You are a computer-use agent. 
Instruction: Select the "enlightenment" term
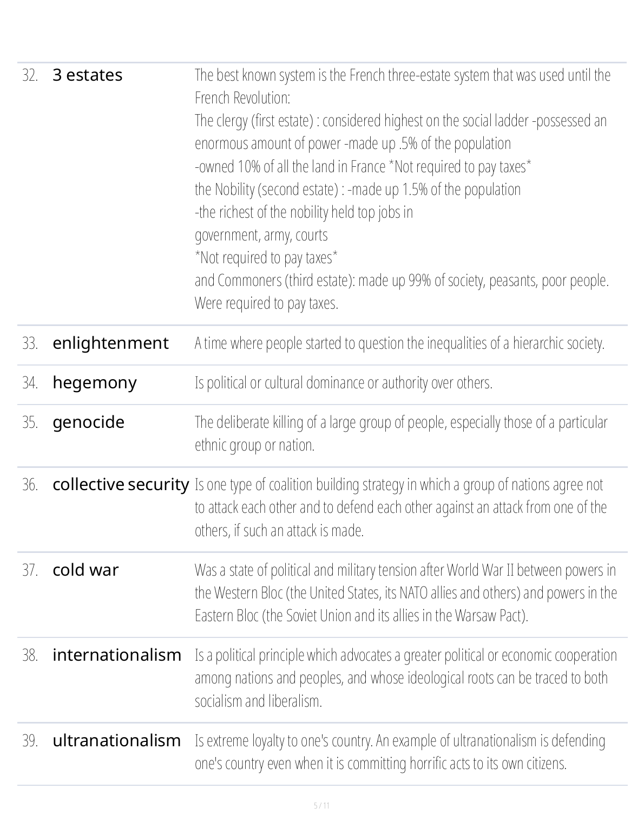click(110, 343)
